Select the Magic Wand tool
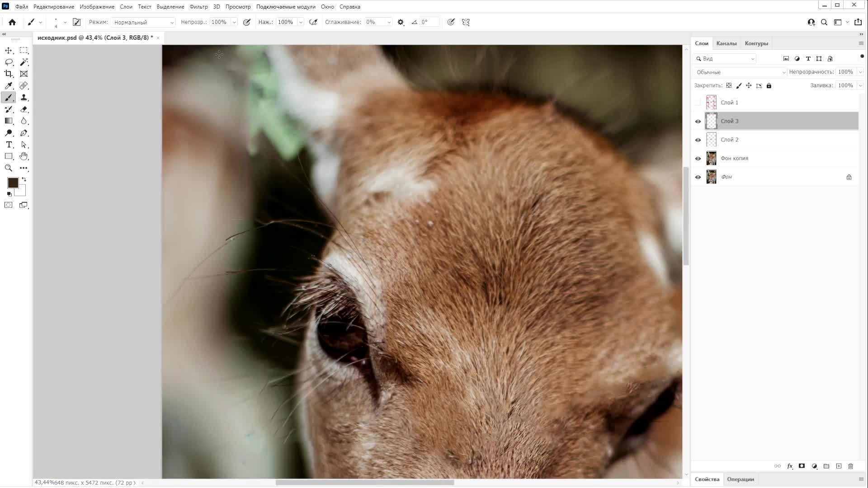The height and width of the screenshot is (488, 868). click(x=24, y=62)
